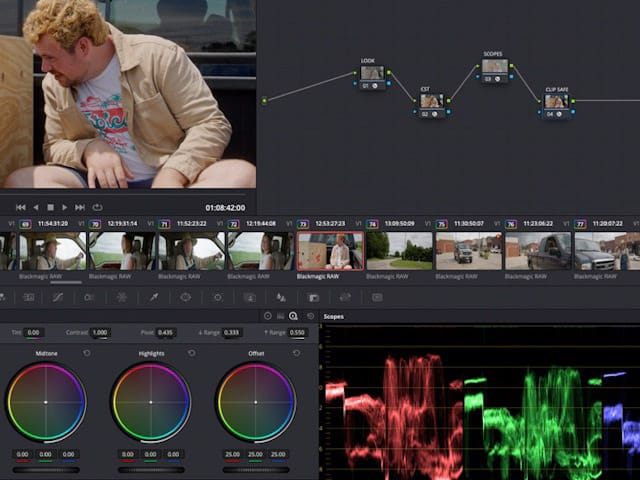Click the Low Range 0.333 field

[x=231, y=333]
